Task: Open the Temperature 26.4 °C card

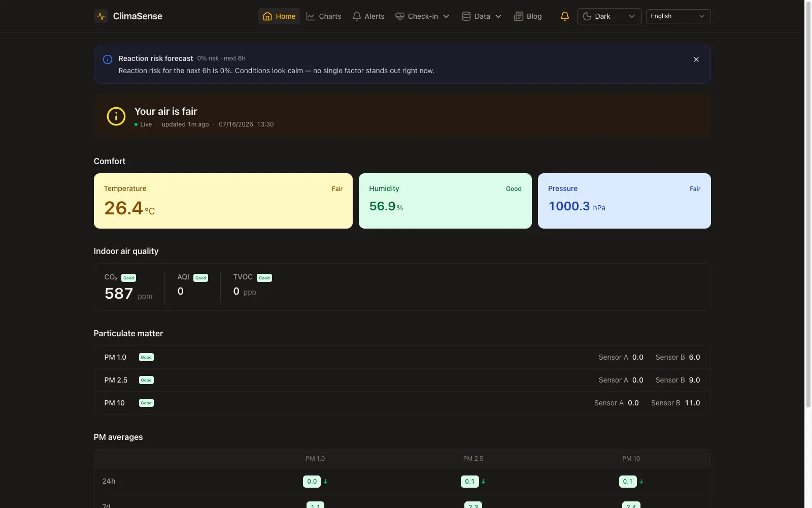Action: coord(223,201)
